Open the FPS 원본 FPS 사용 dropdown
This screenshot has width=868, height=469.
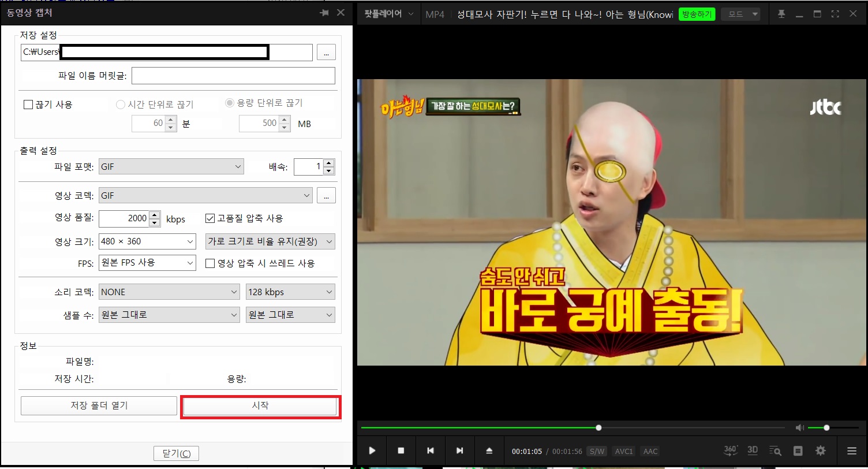point(147,263)
